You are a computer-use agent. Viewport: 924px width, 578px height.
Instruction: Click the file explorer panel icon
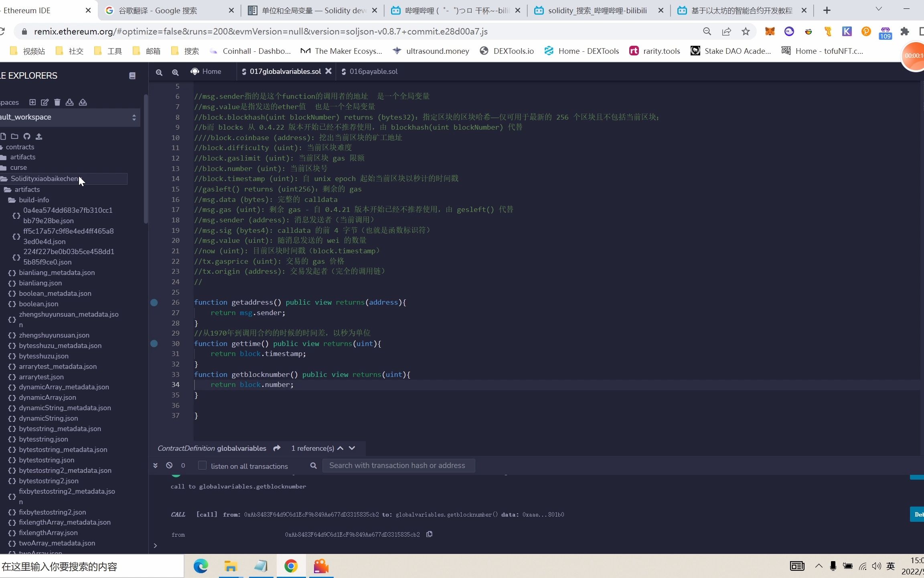click(132, 75)
